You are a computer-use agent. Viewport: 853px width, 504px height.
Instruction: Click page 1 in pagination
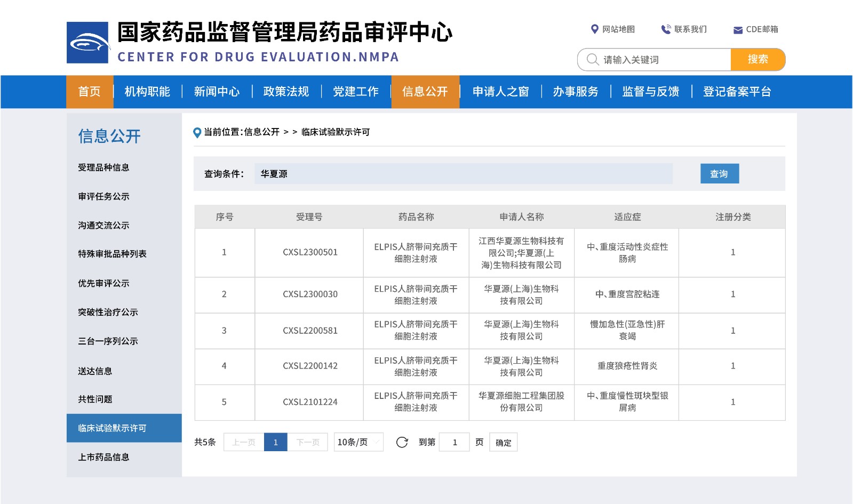coord(275,442)
